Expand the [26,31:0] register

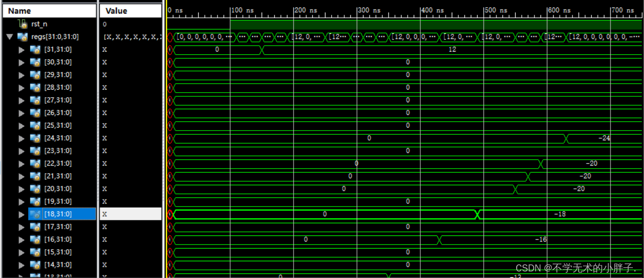click(21, 113)
